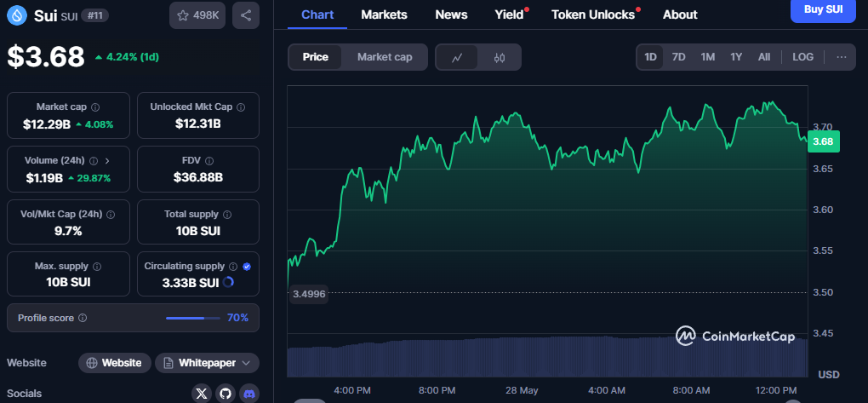Viewport: 868px width, 403px height.
Task: Show info for Circulating supply
Action: pyautogui.click(x=233, y=267)
